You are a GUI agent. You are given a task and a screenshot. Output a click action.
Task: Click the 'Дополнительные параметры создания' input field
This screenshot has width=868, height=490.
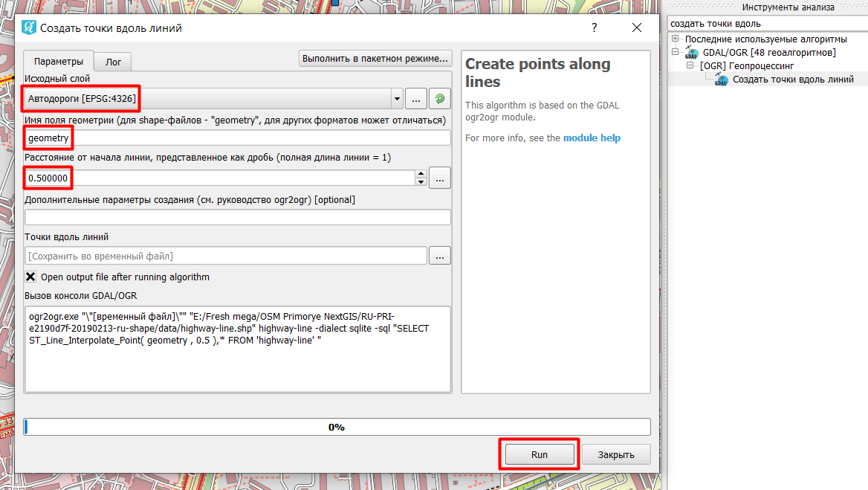pyautogui.click(x=238, y=217)
